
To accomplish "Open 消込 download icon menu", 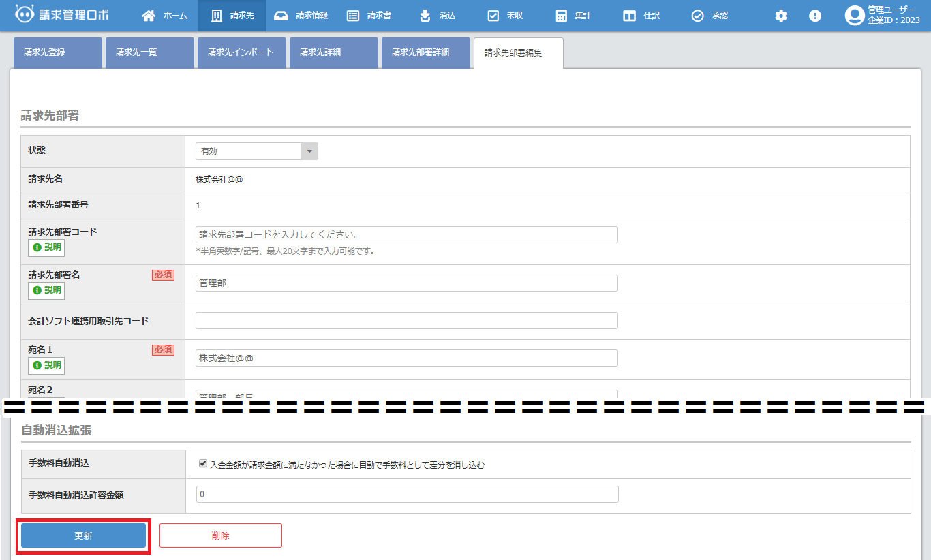I will pos(425,16).
